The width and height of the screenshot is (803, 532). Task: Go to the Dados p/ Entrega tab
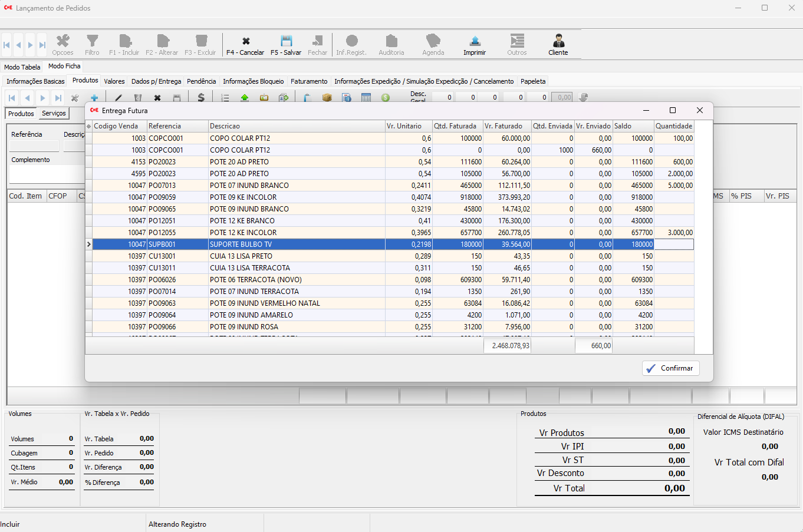click(x=156, y=81)
